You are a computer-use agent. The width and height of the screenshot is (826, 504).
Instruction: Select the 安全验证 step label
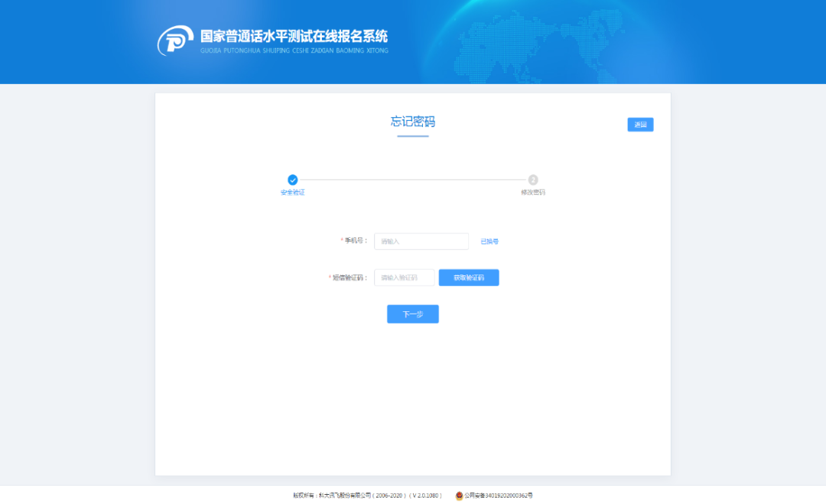293,193
